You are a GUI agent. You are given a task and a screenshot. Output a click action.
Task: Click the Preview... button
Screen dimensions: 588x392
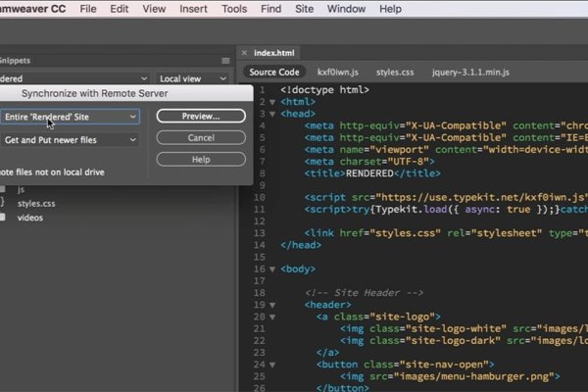point(201,116)
